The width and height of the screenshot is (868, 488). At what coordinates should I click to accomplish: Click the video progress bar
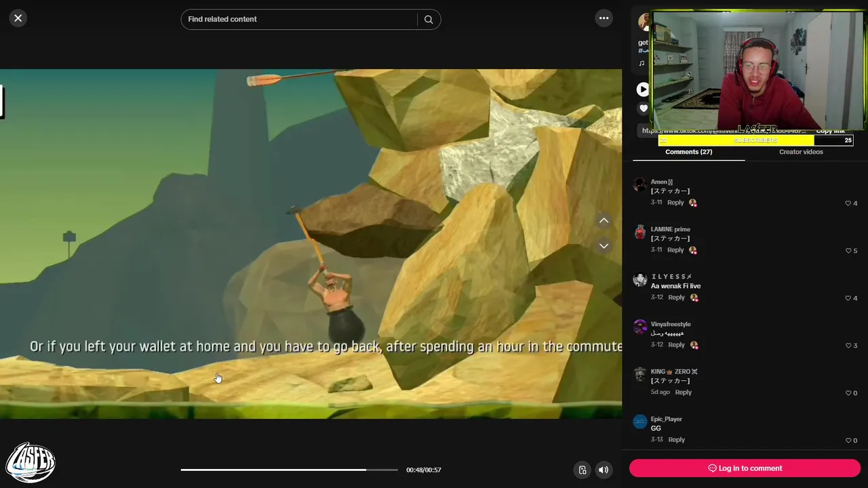pos(289,470)
